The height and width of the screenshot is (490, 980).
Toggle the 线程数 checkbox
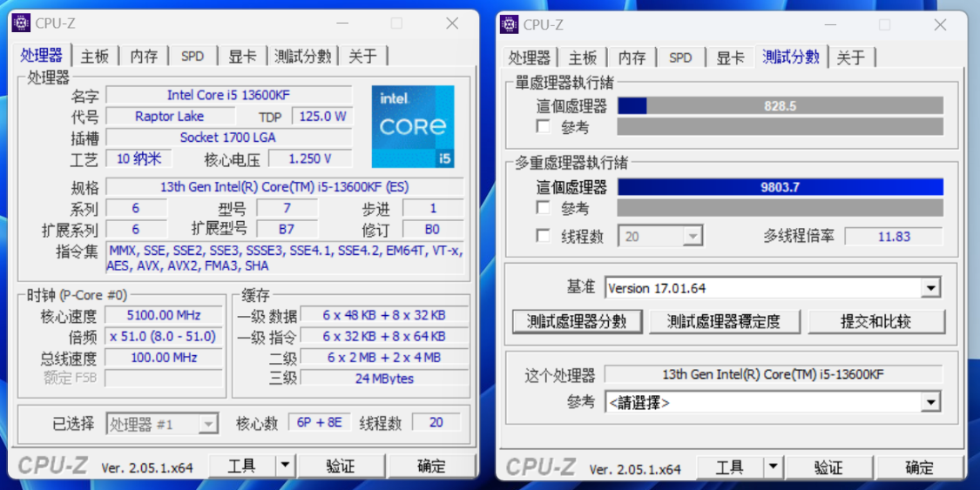543,235
